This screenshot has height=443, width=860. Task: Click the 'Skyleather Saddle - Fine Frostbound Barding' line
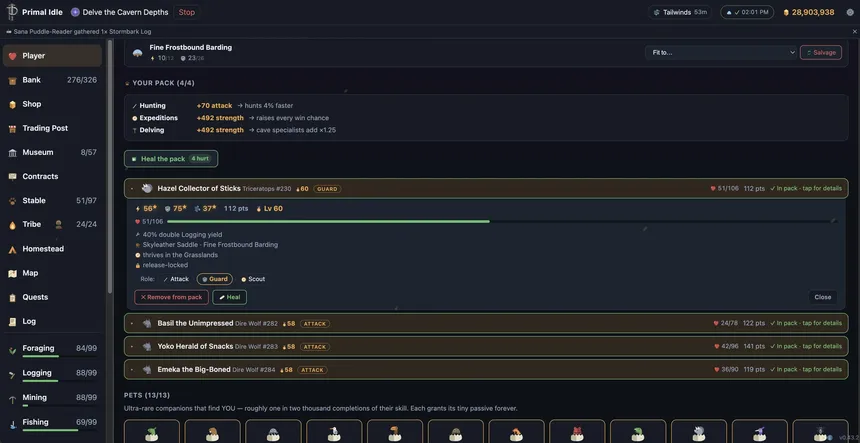[210, 245]
